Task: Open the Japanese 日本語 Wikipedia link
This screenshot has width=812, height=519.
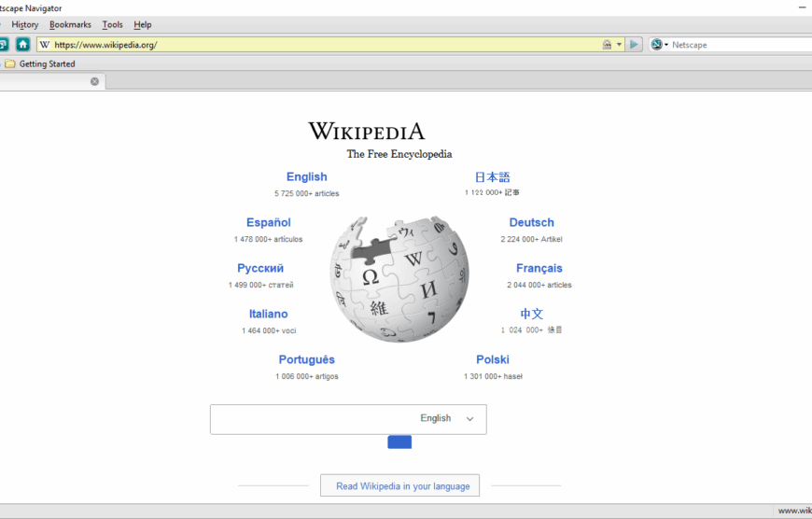Action: point(492,177)
